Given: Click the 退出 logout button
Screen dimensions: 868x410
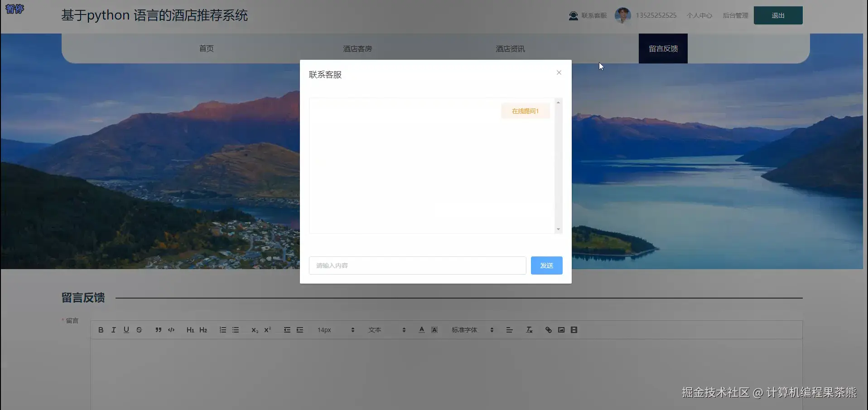Looking at the screenshot, I should tap(778, 15).
